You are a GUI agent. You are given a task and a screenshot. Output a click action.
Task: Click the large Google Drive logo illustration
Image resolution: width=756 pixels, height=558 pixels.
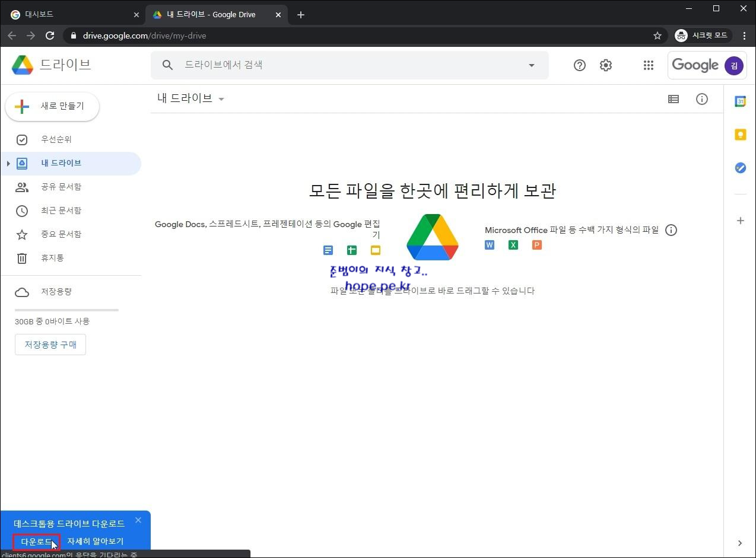[433, 237]
